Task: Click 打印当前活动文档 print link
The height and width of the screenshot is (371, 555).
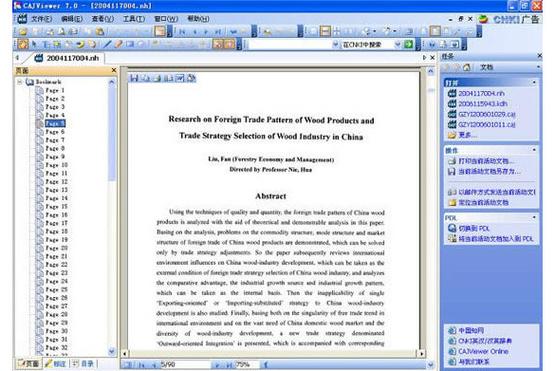Action: (x=486, y=161)
